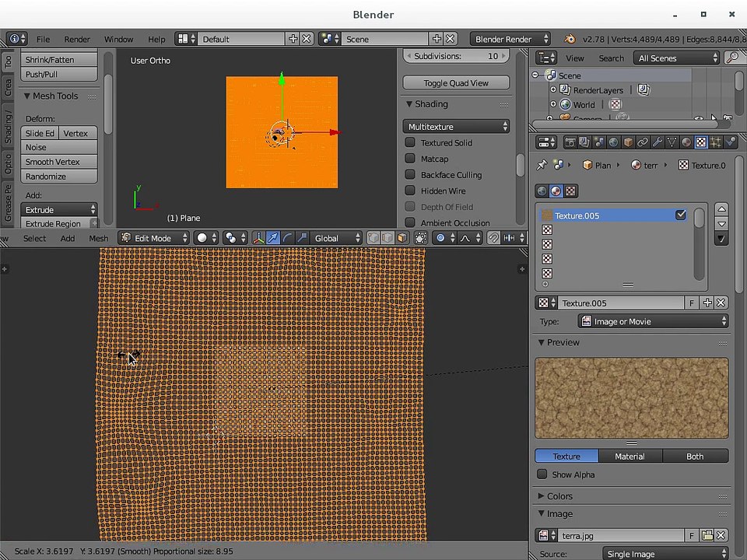This screenshot has height=560, width=747.
Task: Open the Extrude dropdown in Mesh Tools
Action: [x=59, y=209]
